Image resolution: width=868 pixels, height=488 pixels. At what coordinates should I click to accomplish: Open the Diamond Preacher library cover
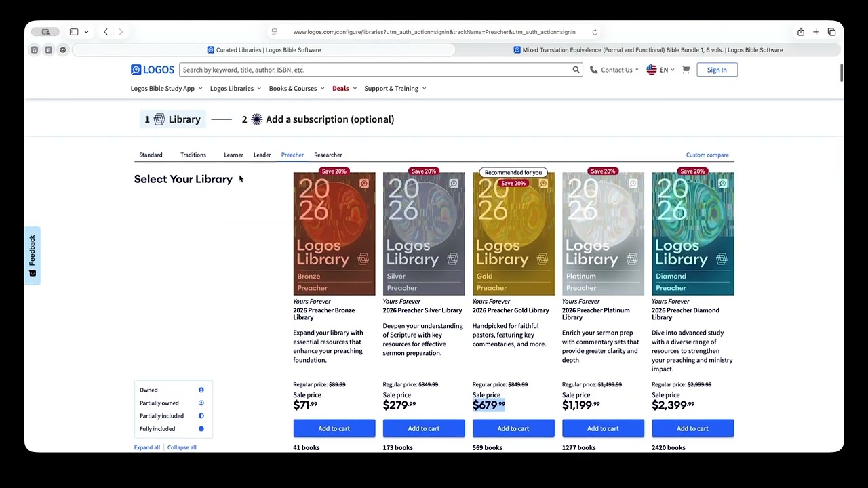click(x=692, y=234)
